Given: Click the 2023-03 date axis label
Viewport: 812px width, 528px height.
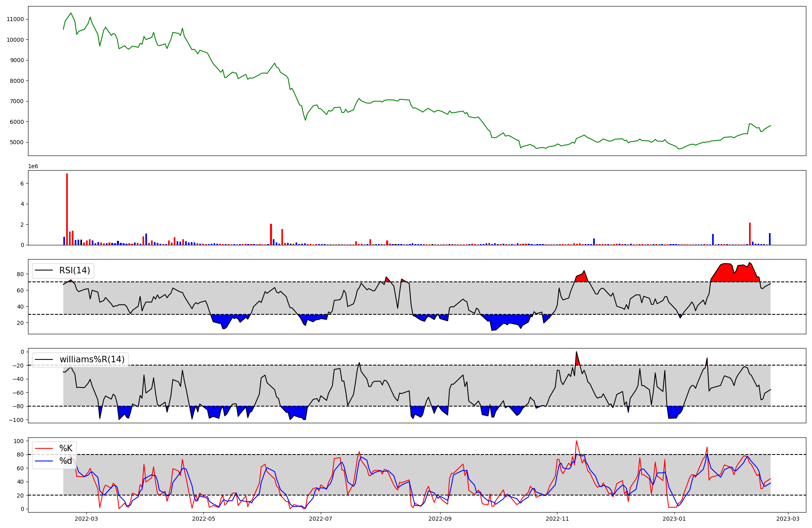Looking at the screenshot, I should [788, 519].
